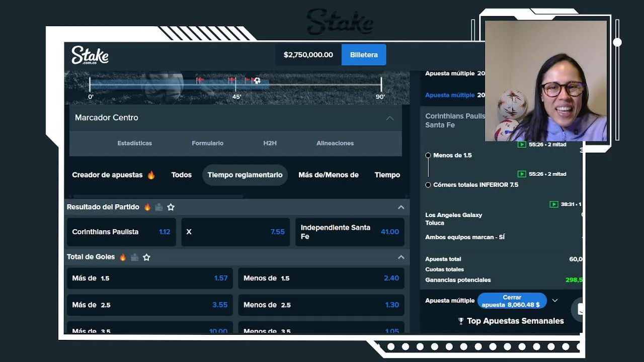
Task: Click the highlighted Apuesta múltiple entry
Action: 455,95
